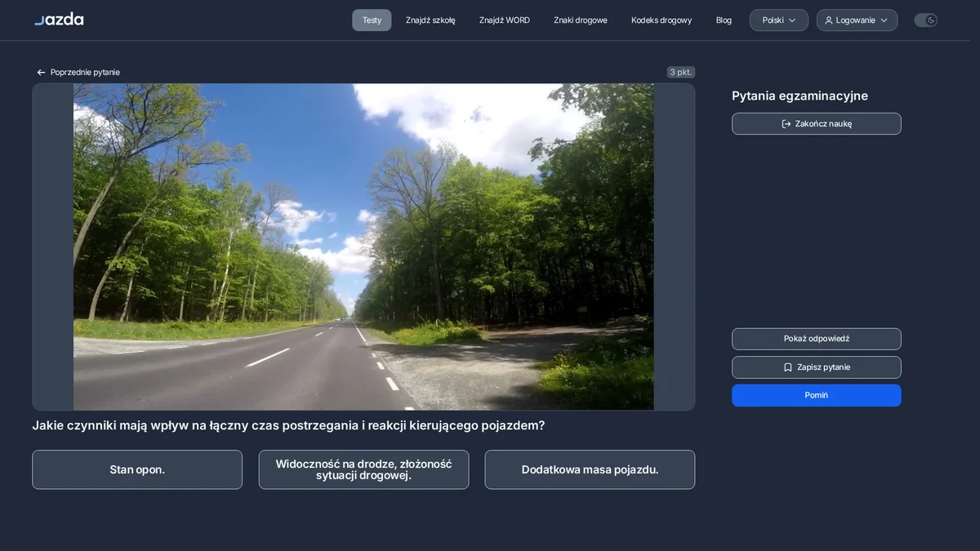Viewport: 980px width, 551px height.
Task: Open the Blog link
Action: [724, 20]
